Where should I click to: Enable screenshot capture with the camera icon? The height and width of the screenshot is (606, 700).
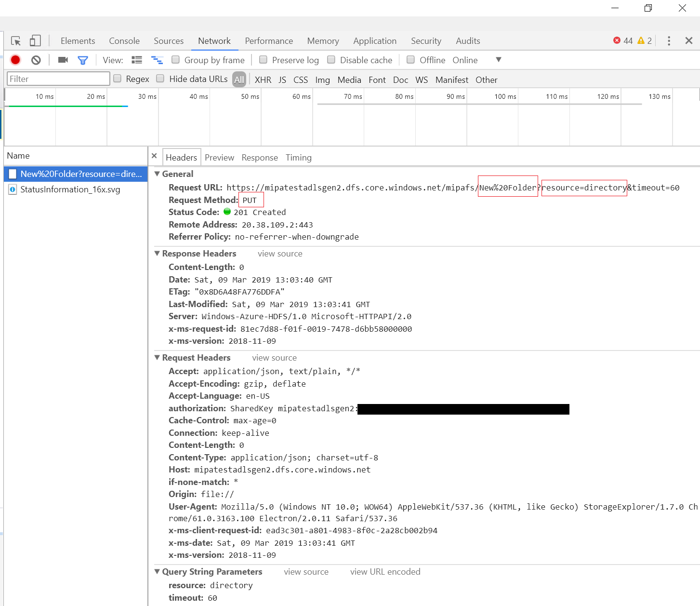pyautogui.click(x=62, y=60)
